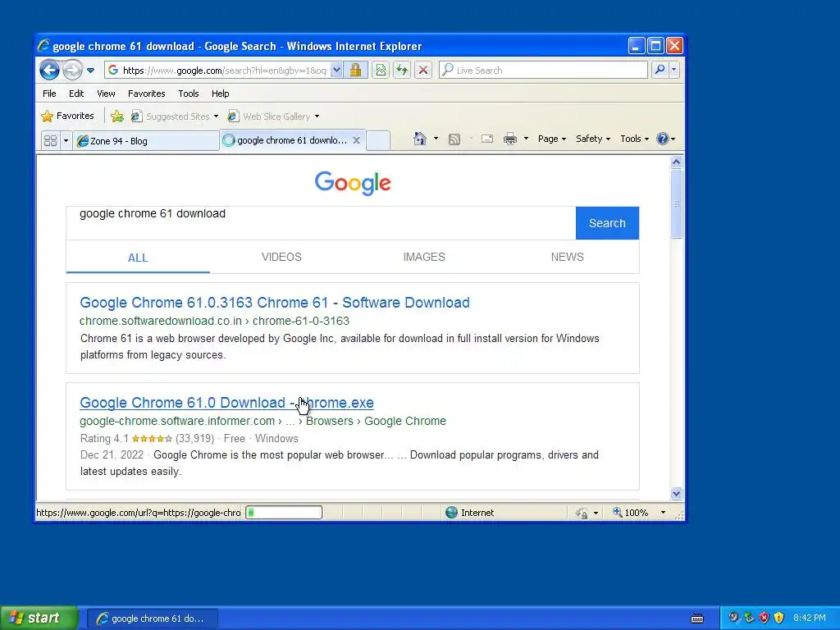840x630 pixels.
Task: Expand the Print options dropdown arrow
Action: point(526,139)
